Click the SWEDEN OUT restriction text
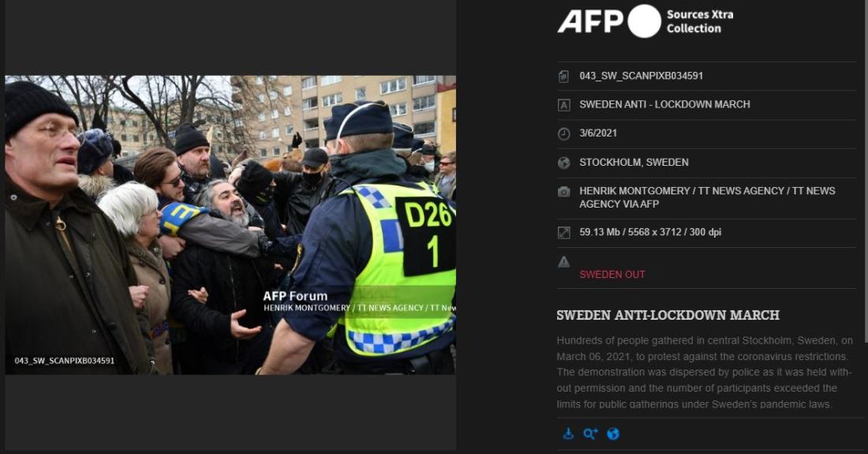 click(612, 274)
